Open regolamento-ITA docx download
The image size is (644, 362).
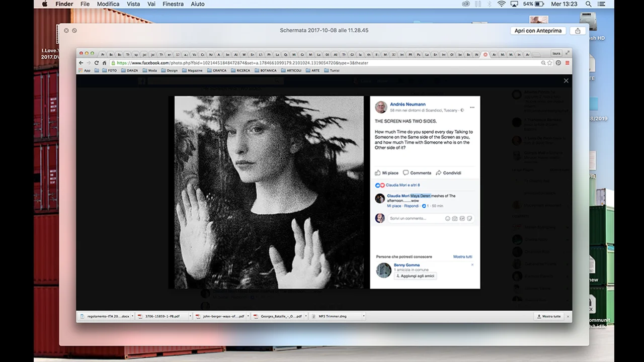point(105,316)
